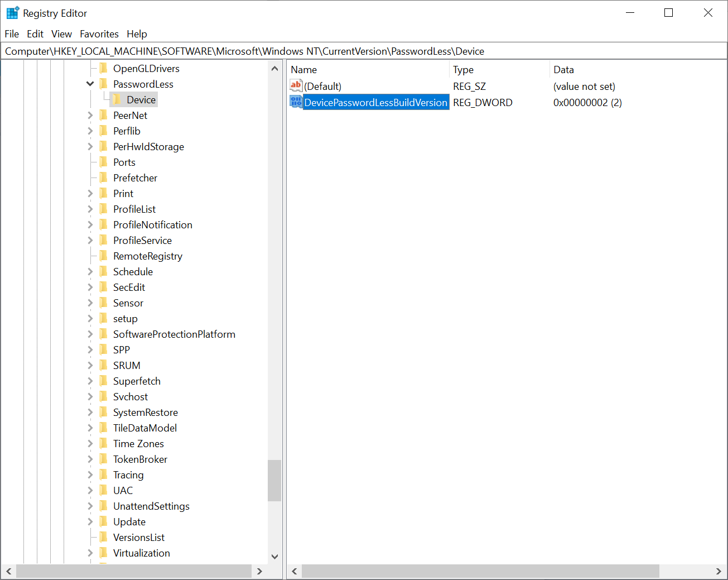Viewport: 728px width, 580px height.
Task: Click the setup folder icon
Action: tap(103, 319)
